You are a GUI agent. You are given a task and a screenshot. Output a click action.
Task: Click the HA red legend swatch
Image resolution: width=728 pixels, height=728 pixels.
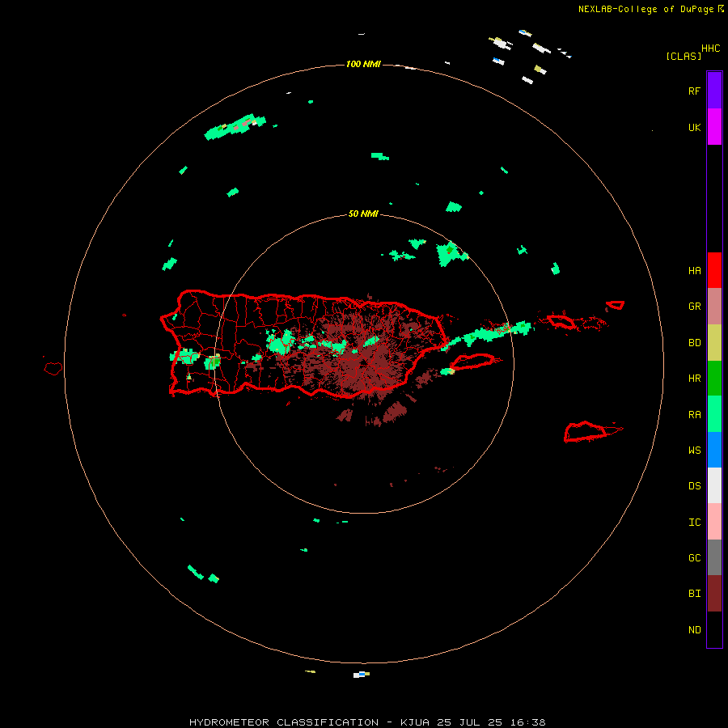(x=714, y=270)
